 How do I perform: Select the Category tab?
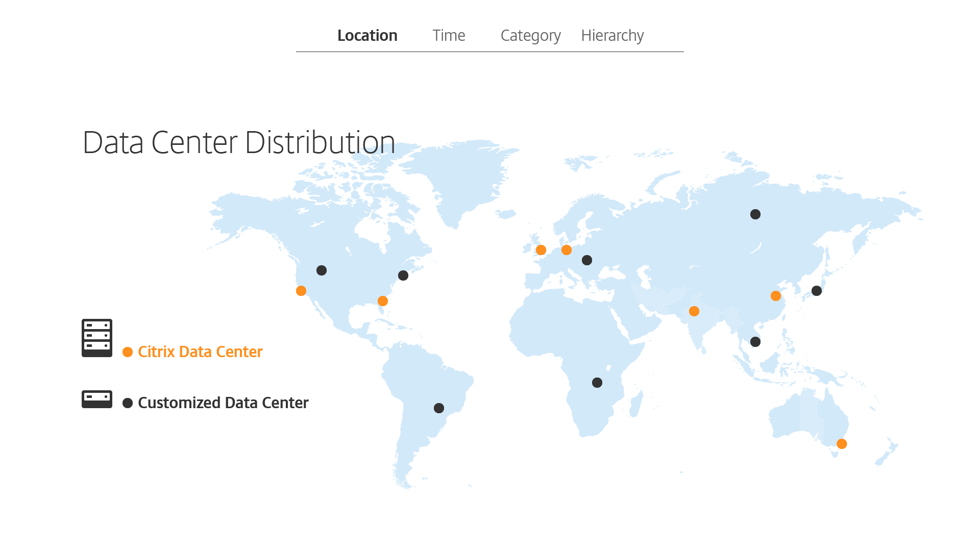click(530, 36)
